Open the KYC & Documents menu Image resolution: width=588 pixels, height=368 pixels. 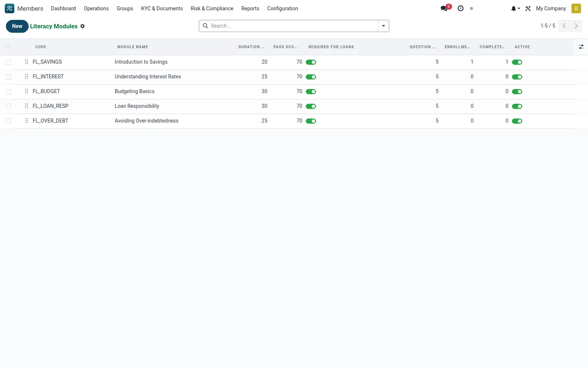click(x=162, y=8)
